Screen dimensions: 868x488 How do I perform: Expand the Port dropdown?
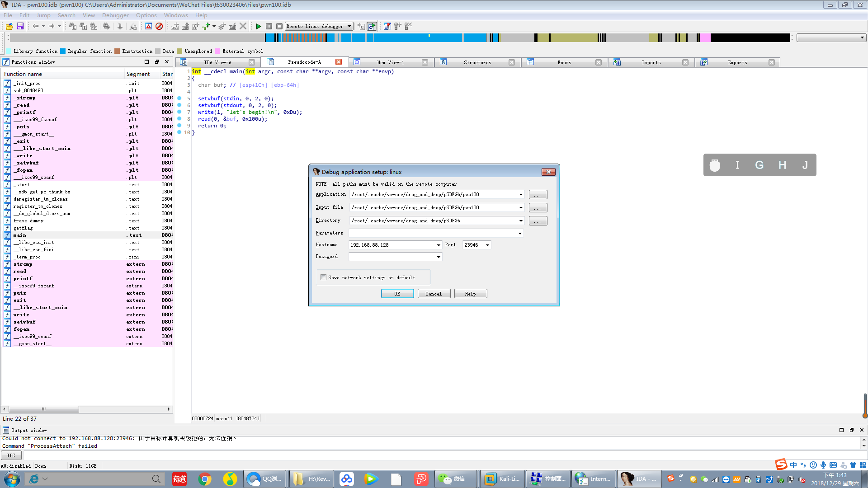pyautogui.click(x=487, y=245)
